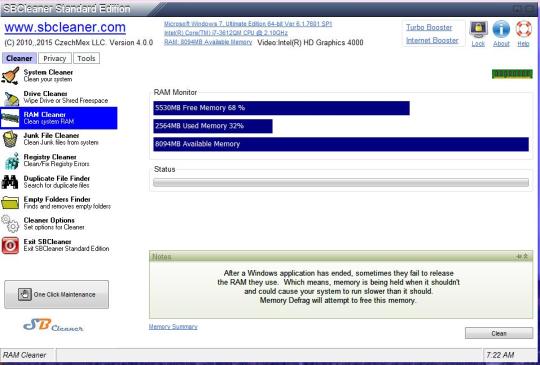Click the 2564MB Used Memory bar
This screenshot has width=540, height=365.
(x=213, y=126)
